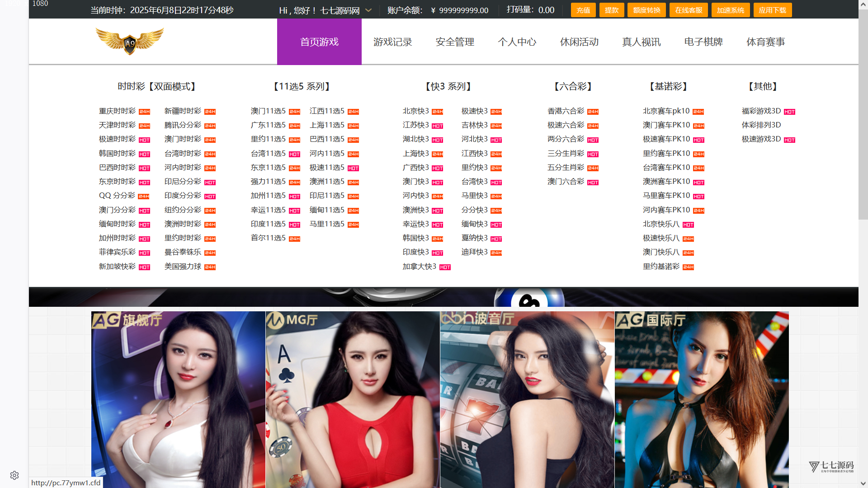Open the 游戏记录 menu tab
Screen dimensions: 868x488
pyautogui.click(x=392, y=42)
